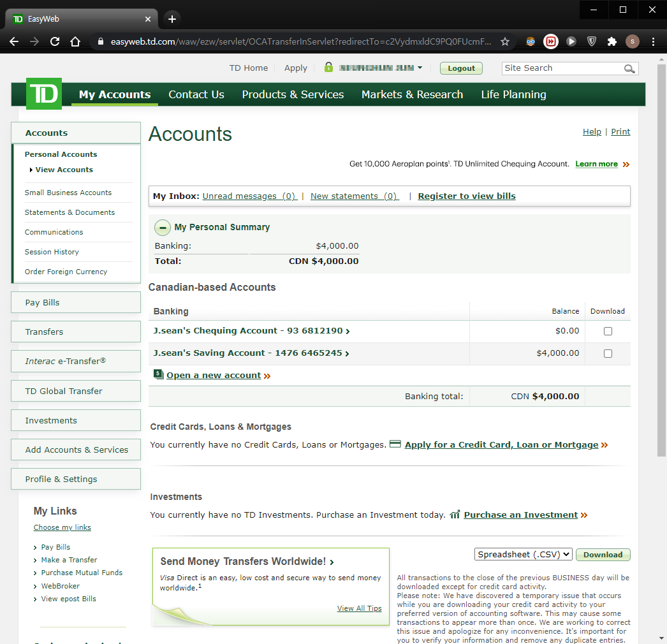Open Purchase an Investment link
667x644 pixels.
(521, 515)
